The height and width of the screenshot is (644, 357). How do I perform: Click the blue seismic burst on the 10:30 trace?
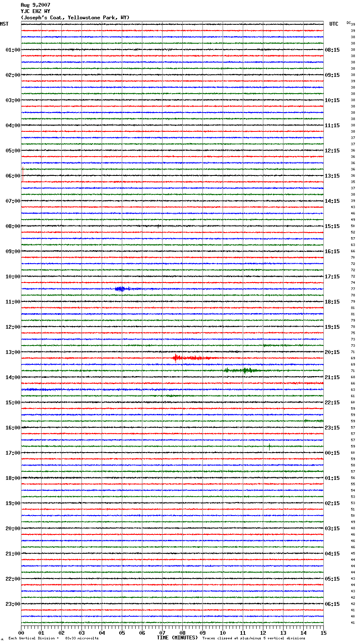[x=122, y=289]
